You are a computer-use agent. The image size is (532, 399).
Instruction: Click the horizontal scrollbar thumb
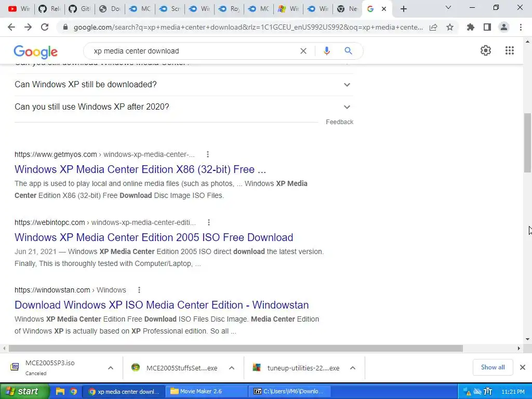[x=235, y=349]
